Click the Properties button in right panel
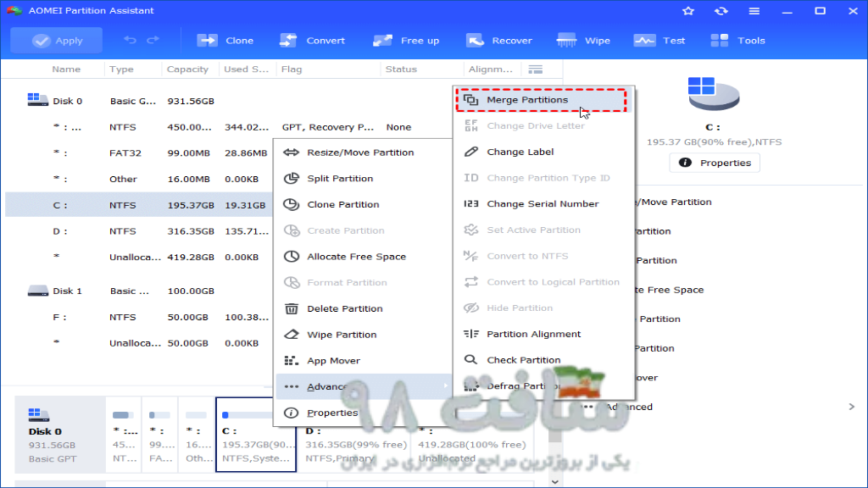This screenshot has width=868, height=488. (715, 163)
